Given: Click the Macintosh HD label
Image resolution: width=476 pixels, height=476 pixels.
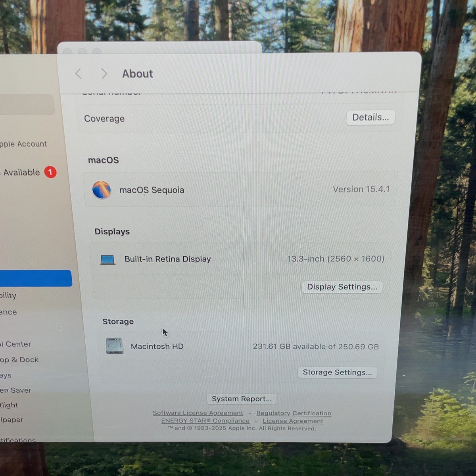Looking at the screenshot, I should (157, 346).
